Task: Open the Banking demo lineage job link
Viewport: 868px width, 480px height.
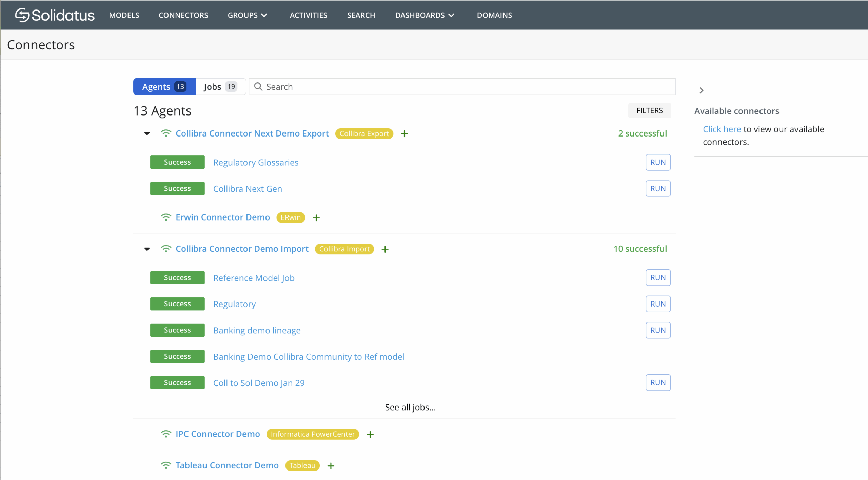Action: [x=257, y=331]
